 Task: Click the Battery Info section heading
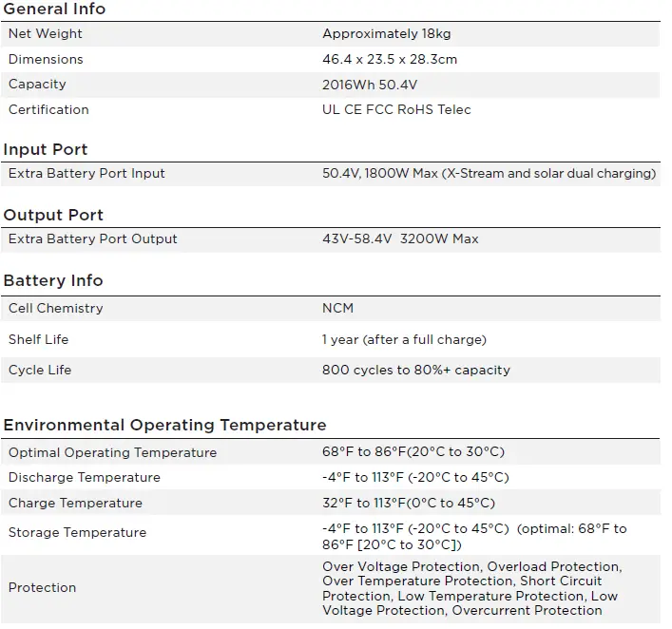pos(53,280)
